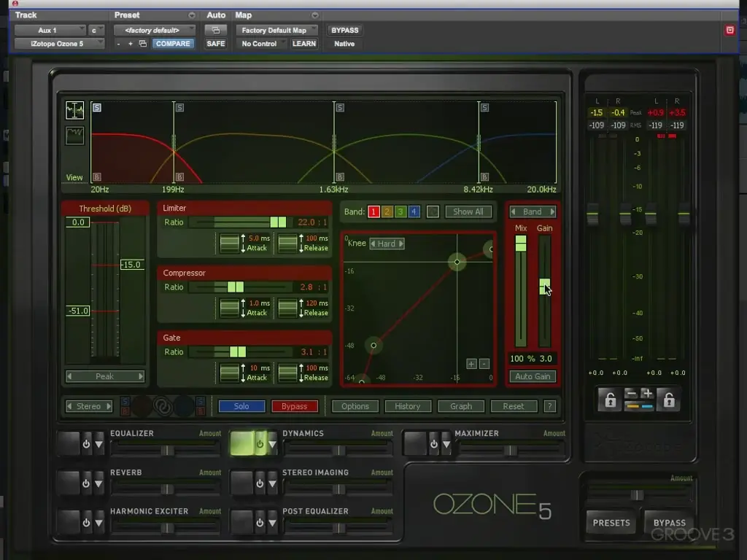Toggle Stereo Imaging module power button
This screenshot has height=560, width=747.
coord(260,483)
